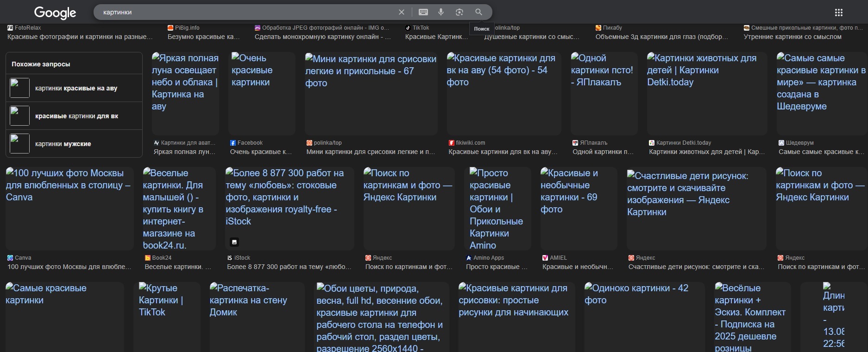The image size is (868, 352).
Task: Click Объемные 3д картинки для глаз caption
Action: coord(662,37)
